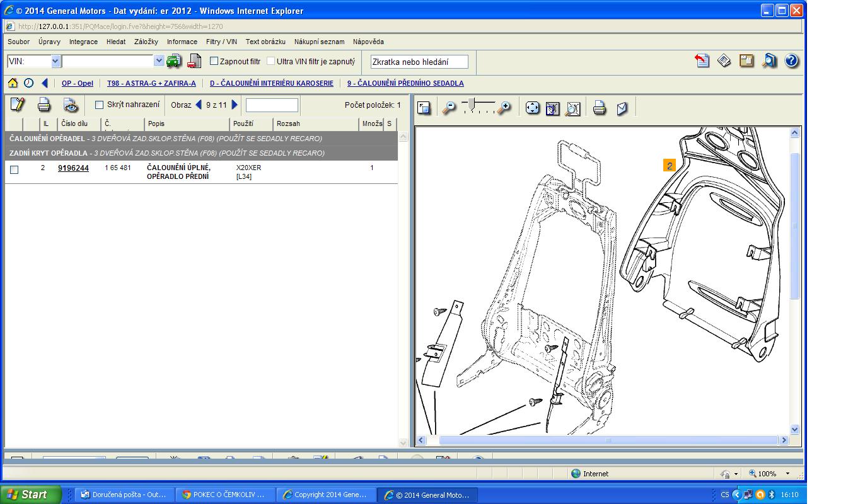Screen dimensions: 865x504
Task: Open the history clock icon
Action: (29, 83)
